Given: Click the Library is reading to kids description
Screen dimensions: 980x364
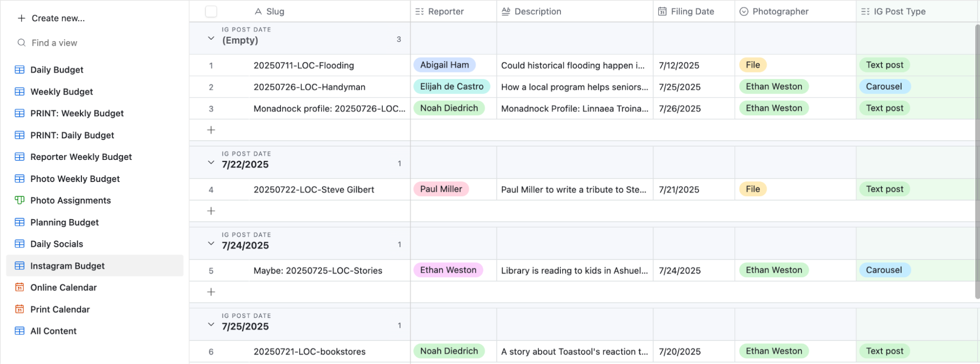Looking at the screenshot, I should (575, 270).
